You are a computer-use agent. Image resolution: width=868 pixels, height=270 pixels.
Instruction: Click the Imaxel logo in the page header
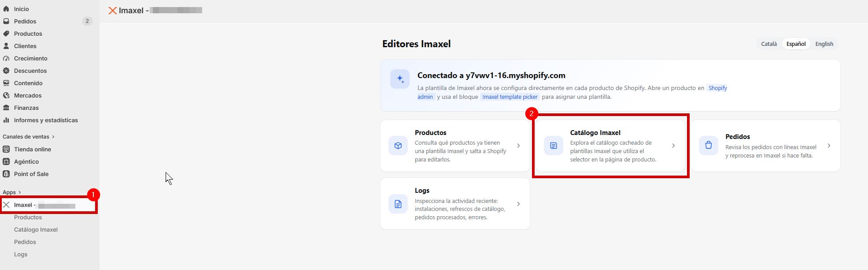113,10
